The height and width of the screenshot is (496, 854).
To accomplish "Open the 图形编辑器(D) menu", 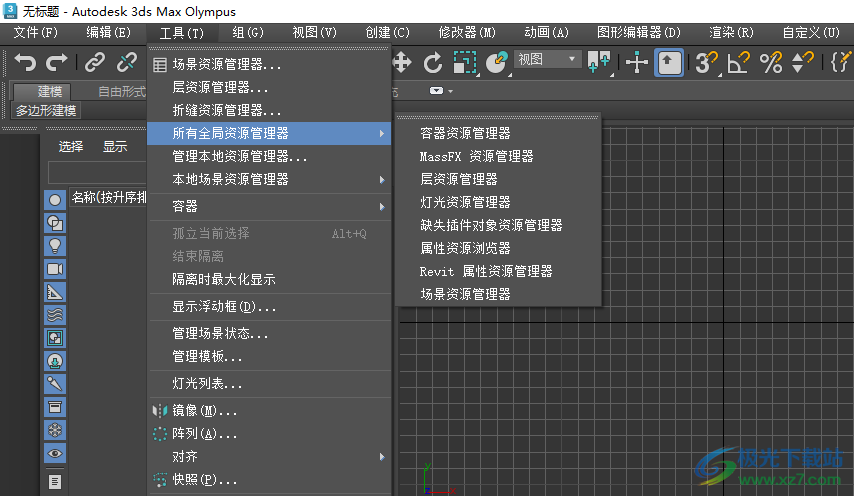I will (x=639, y=33).
